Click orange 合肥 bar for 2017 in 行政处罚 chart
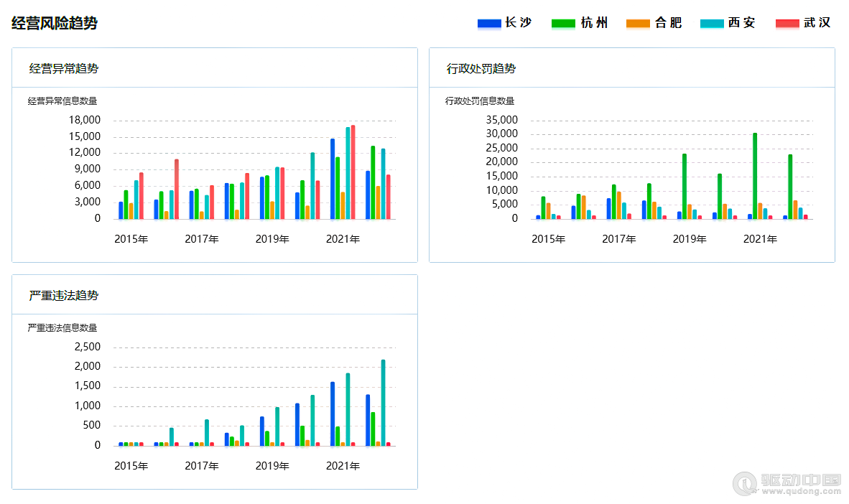 click(619, 206)
